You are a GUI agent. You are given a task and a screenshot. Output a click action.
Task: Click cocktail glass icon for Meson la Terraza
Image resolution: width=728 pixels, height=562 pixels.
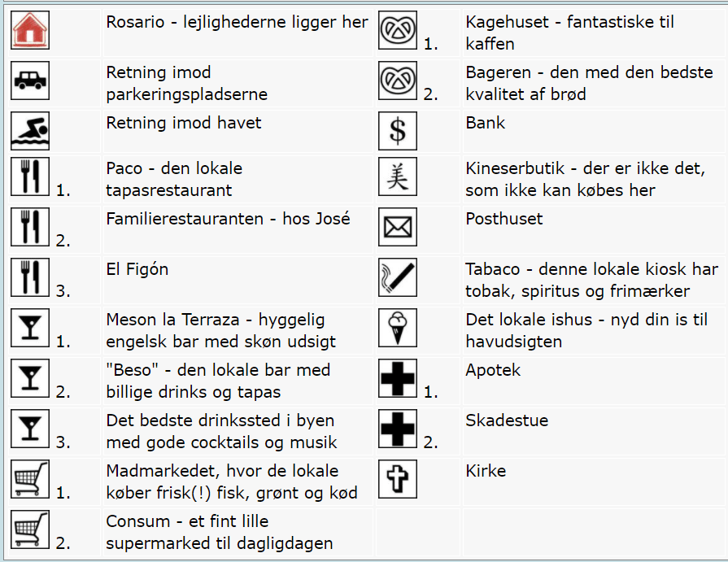[x=30, y=328]
